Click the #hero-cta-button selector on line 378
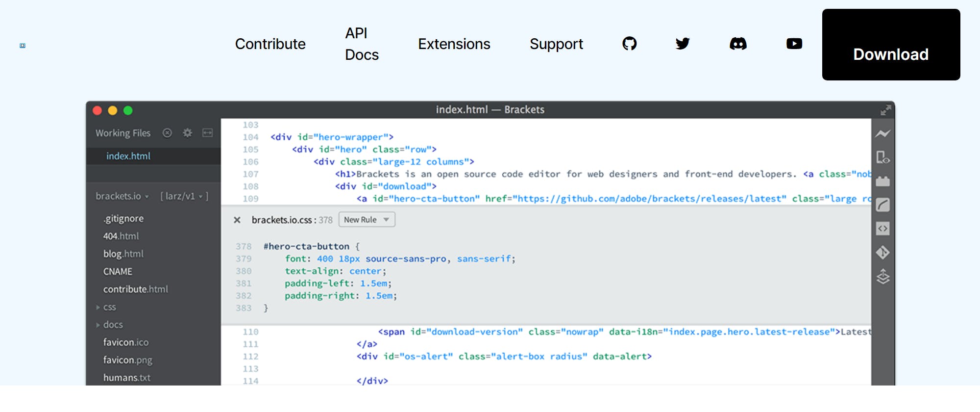The height and width of the screenshot is (412, 980). click(306, 246)
